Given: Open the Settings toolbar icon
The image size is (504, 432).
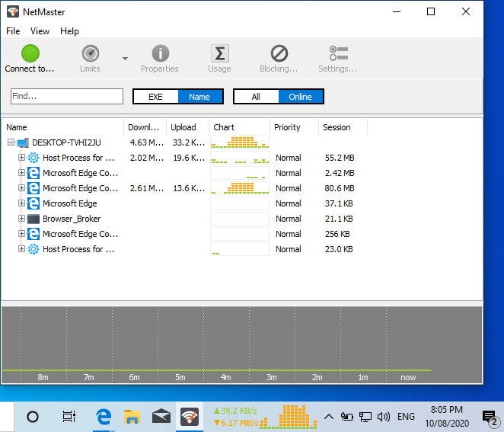Looking at the screenshot, I should point(339,53).
